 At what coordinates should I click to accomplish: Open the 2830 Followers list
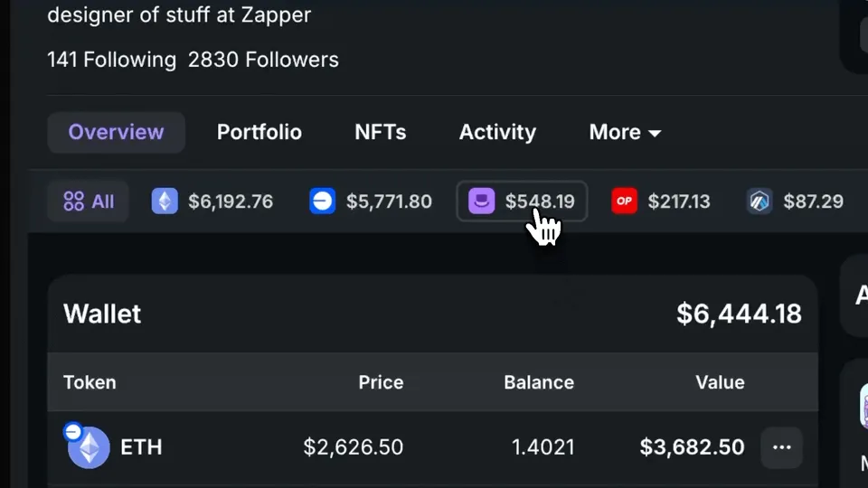[x=263, y=60]
